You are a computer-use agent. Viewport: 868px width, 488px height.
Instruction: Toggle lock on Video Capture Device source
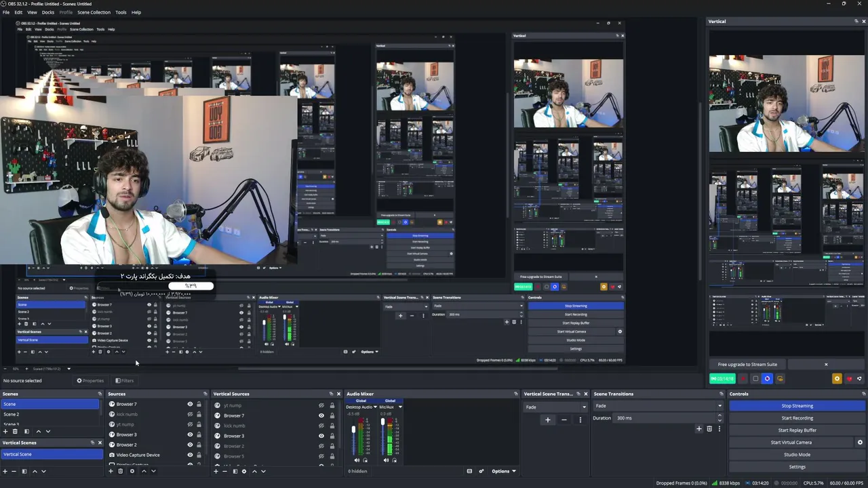(x=199, y=455)
